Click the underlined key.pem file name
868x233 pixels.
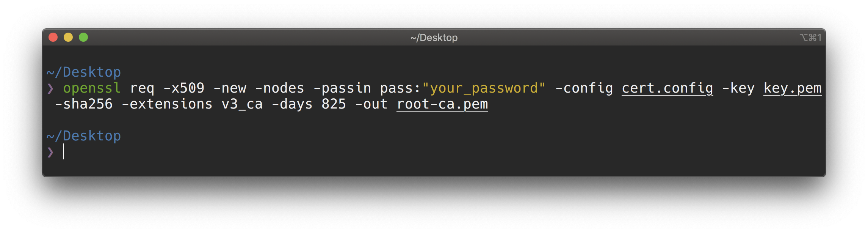coord(792,88)
